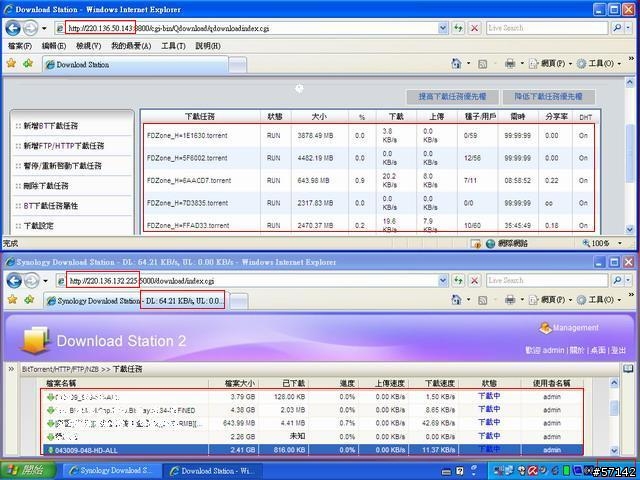Open recent pages dropdown in upper window
Image resolution: width=640 pixels, height=480 pixels.
(44, 29)
